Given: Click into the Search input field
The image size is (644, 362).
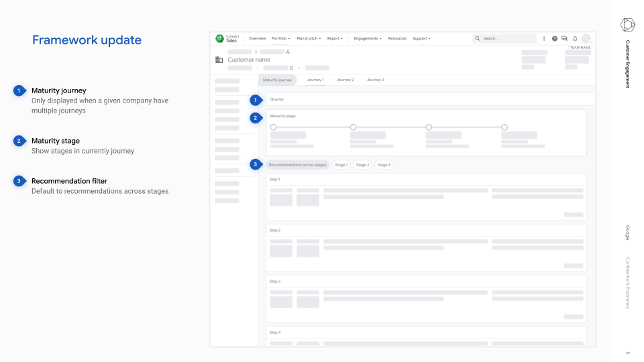Looking at the screenshot, I should [x=504, y=38].
